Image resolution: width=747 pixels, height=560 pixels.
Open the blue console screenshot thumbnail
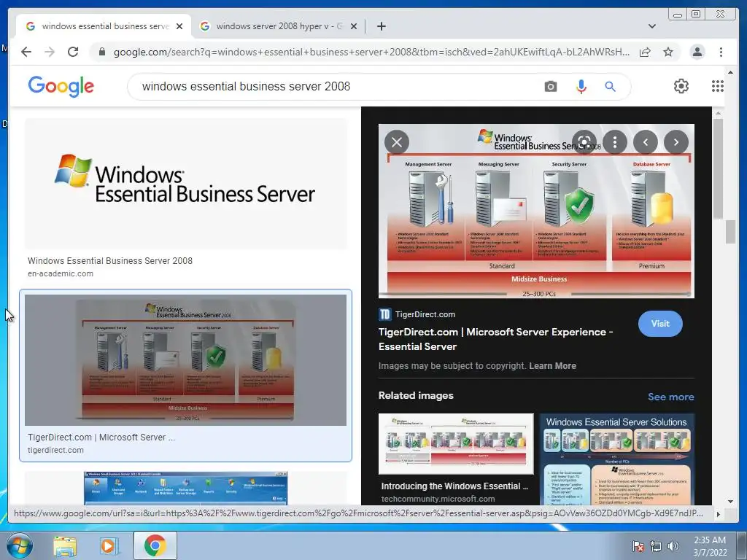coord(186,488)
